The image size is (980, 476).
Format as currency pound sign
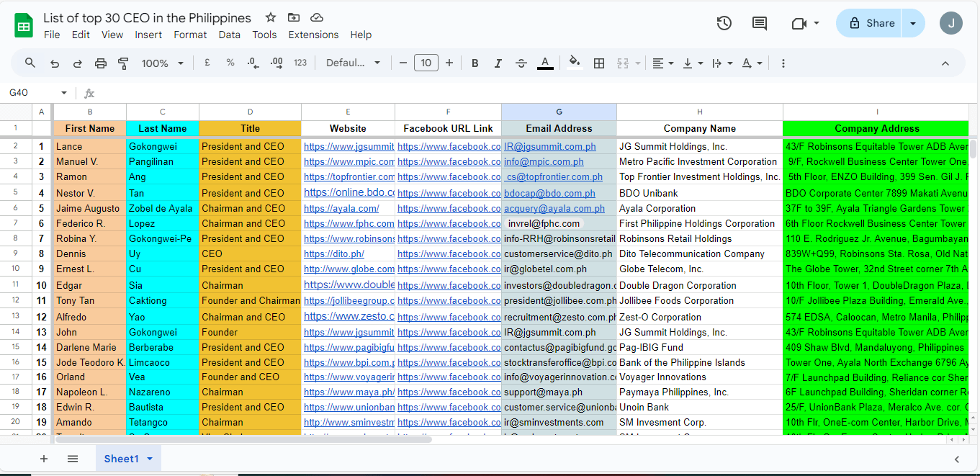207,63
